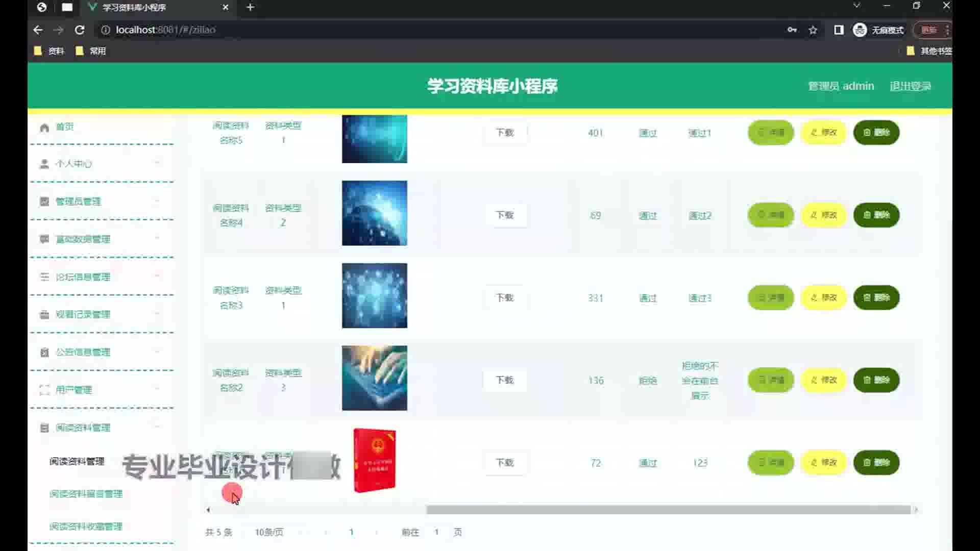Open 阅读资料收藏管理 submenu item

(x=86, y=527)
